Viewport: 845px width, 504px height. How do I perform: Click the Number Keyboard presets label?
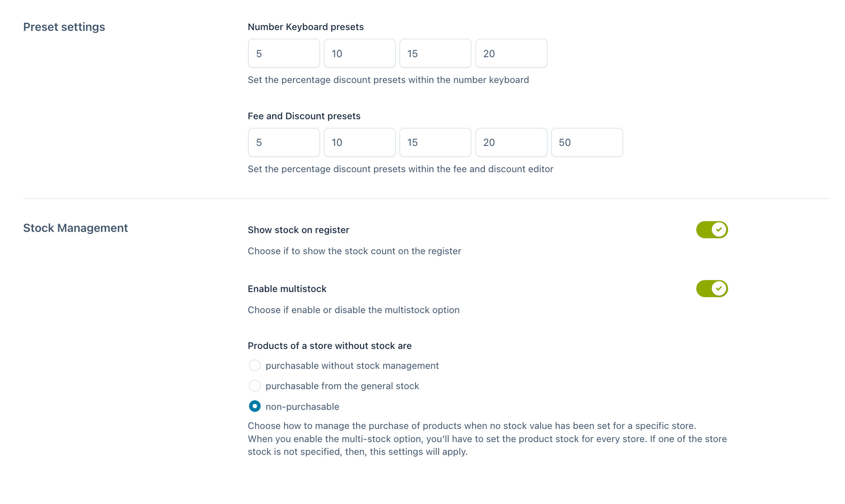click(306, 27)
